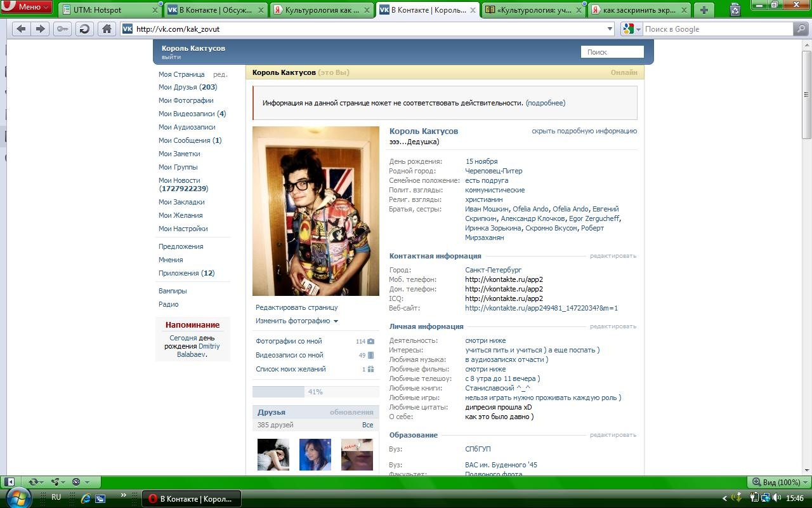Click the Reload page icon
Image resolution: width=812 pixels, height=508 pixels.
tap(84, 29)
